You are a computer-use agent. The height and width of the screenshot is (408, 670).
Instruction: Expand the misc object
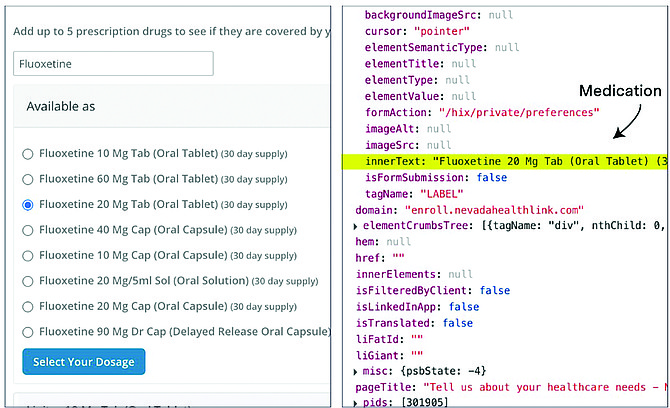[356, 372]
